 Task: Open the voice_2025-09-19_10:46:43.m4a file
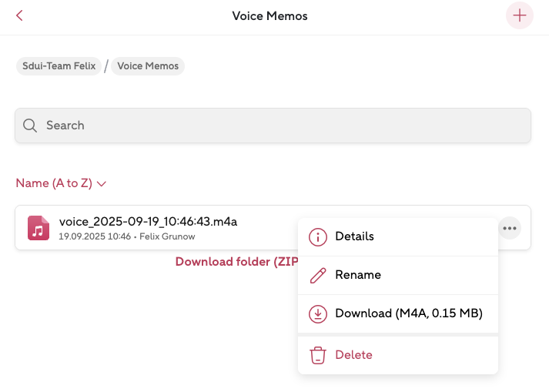[148, 222]
